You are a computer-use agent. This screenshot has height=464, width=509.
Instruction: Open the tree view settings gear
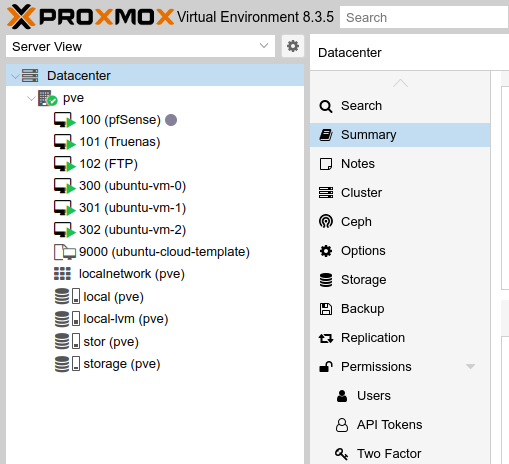(x=293, y=46)
